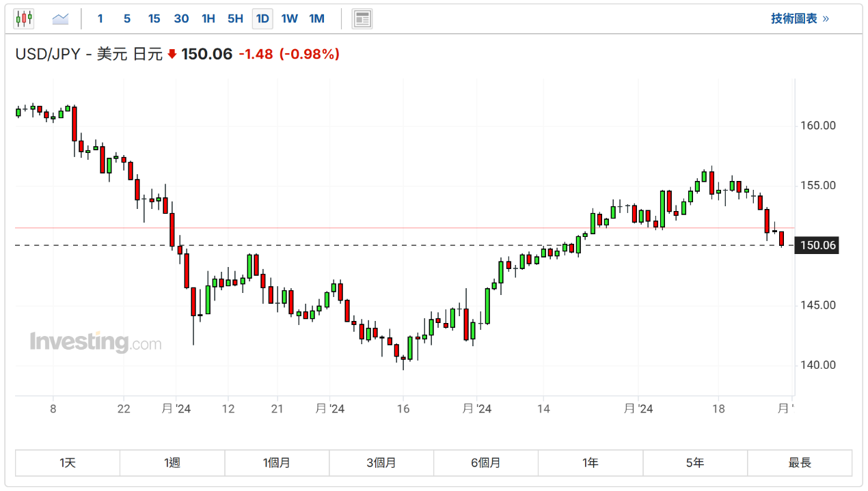The image size is (868, 491).
Task: Change interval to 1W
Action: 290,18
